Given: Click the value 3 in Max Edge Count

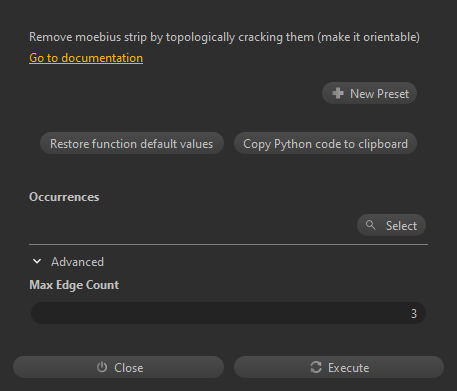Looking at the screenshot, I should click(414, 314).
